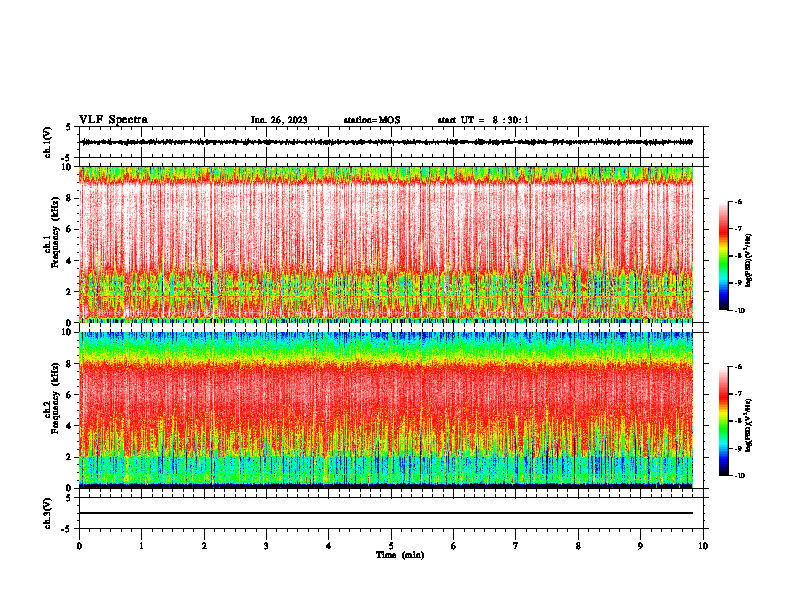Click the "3" tick on the time axis
Screen dimensions: 792x612
266,546
